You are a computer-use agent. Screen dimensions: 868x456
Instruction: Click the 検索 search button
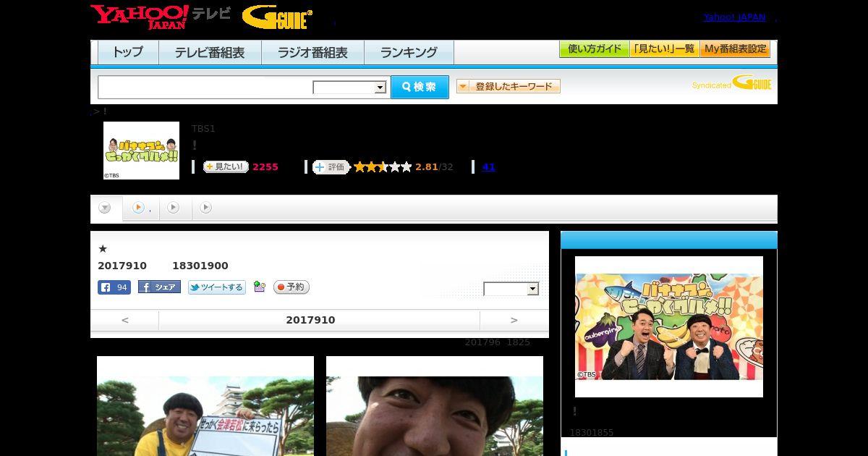[420, 87]
